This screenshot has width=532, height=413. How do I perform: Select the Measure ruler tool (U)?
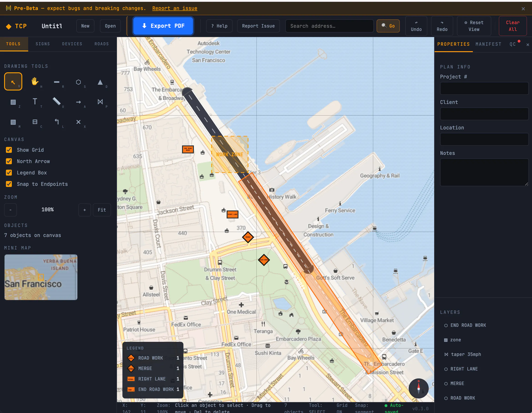click(x=56, y=102)
